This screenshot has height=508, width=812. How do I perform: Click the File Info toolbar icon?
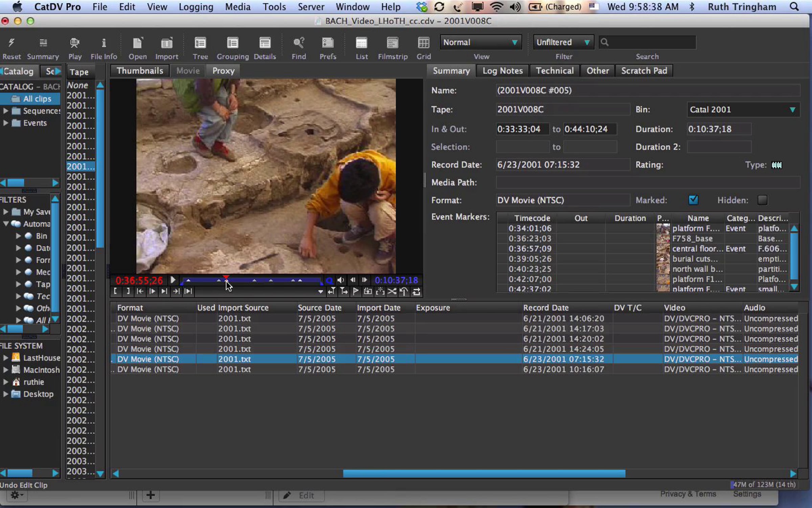(104, 43)
